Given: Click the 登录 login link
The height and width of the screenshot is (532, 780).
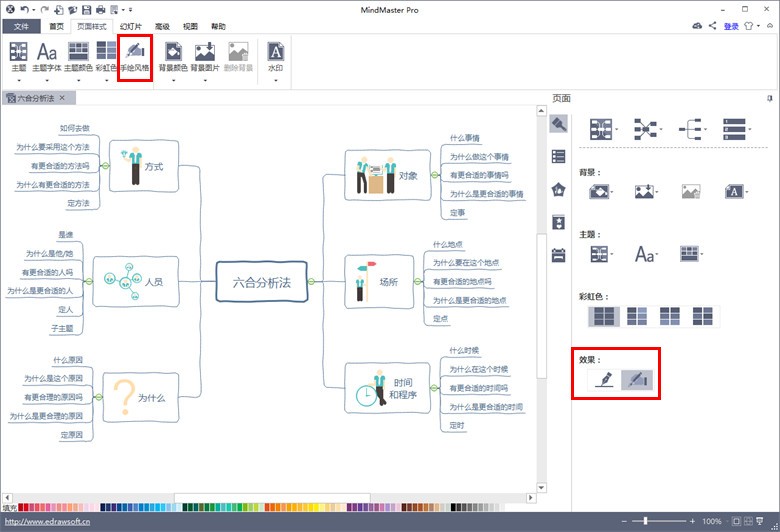Looking at the screenshot, I should (731, 26).
